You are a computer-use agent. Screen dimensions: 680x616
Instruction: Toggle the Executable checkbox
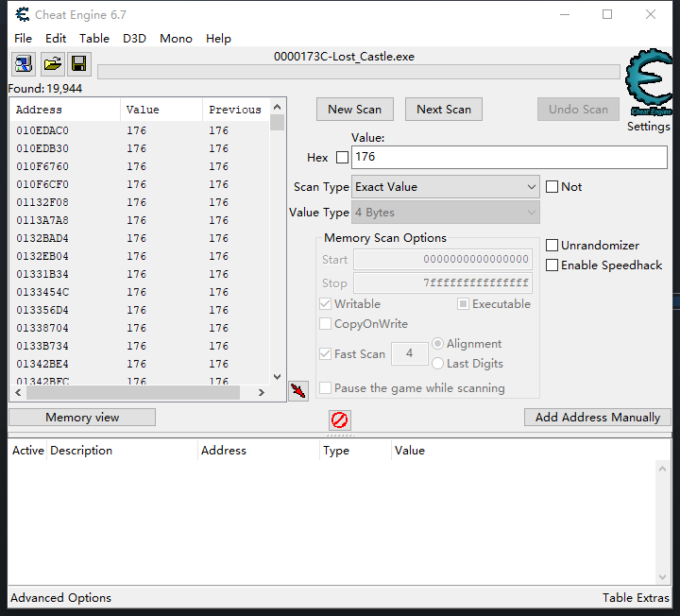click(x=463, y=303)
